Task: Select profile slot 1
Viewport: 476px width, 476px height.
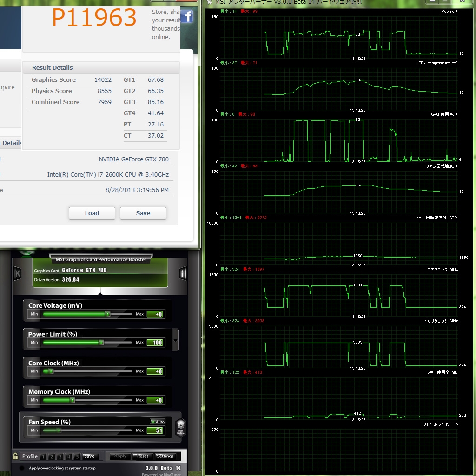Action: [43, 456]
